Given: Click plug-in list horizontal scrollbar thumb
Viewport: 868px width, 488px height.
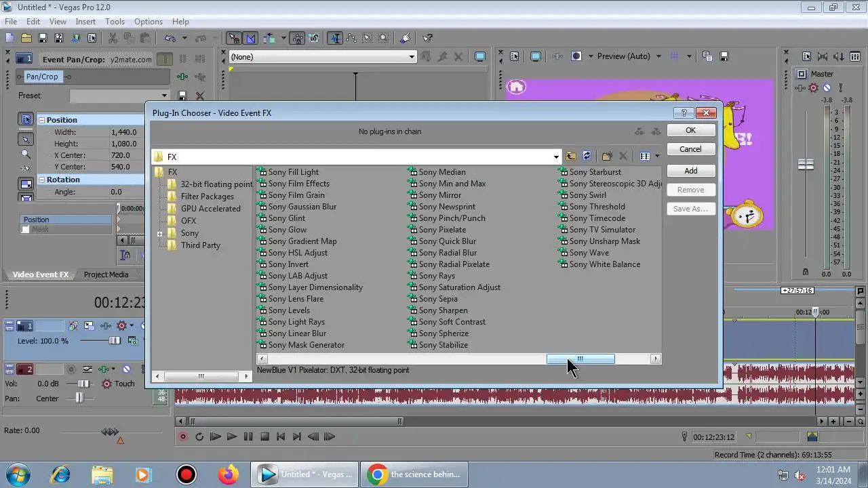Looking at the screenshot, I should click(580, 359).
